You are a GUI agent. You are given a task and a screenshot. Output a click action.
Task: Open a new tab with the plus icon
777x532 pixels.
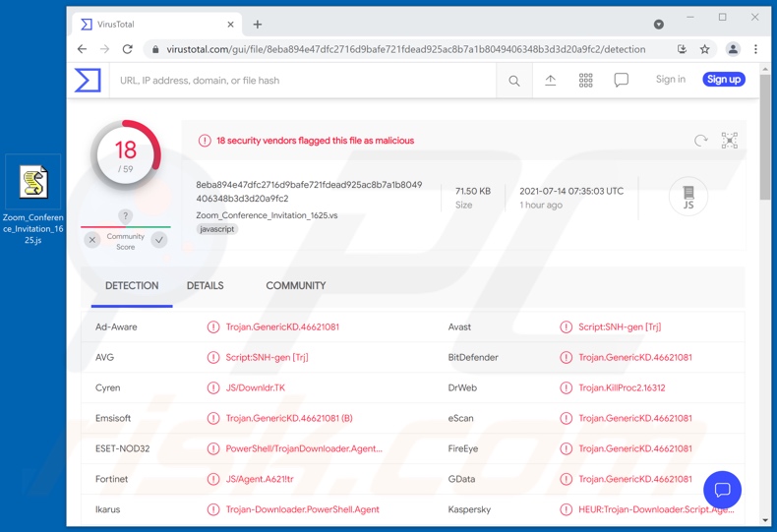click(x=257, y=25)
